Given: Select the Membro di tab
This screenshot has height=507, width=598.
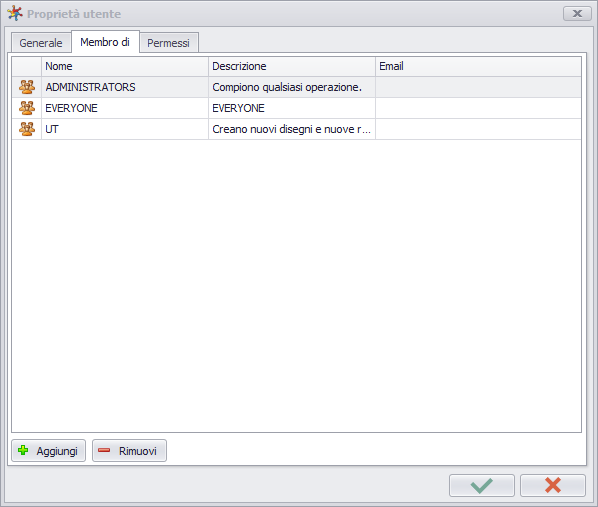Looking at the screenshot, I should pos(105,42).
